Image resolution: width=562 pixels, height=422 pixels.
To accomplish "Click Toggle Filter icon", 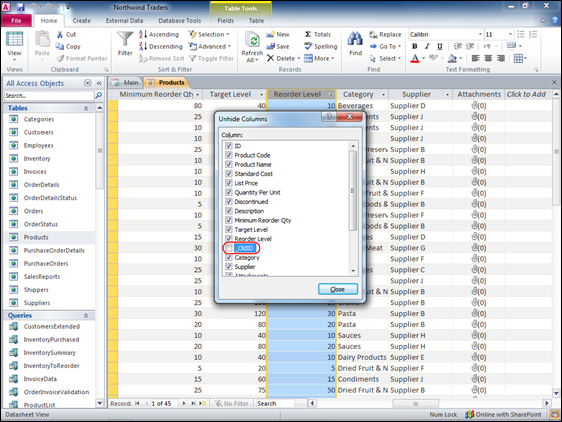I will (192, 58).
